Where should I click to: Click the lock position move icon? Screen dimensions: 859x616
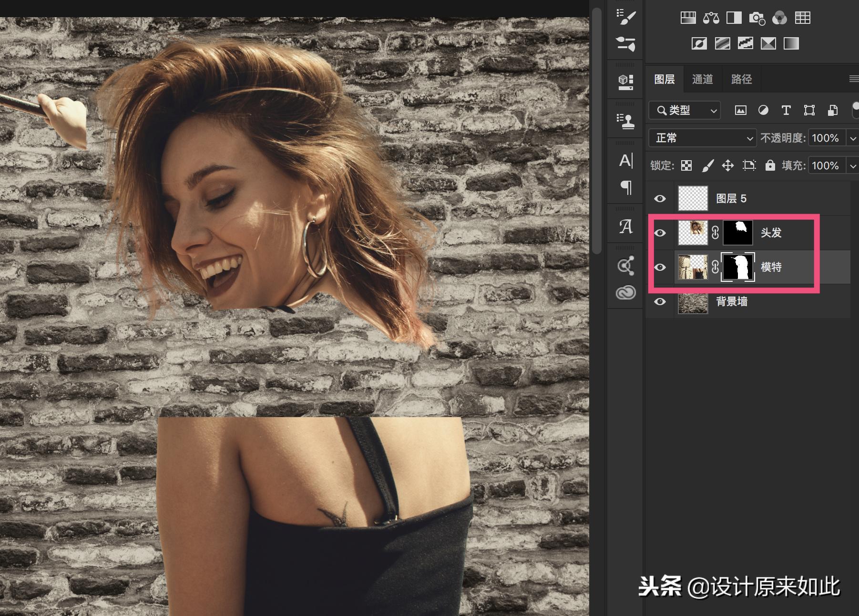click(x=727, y=165)
